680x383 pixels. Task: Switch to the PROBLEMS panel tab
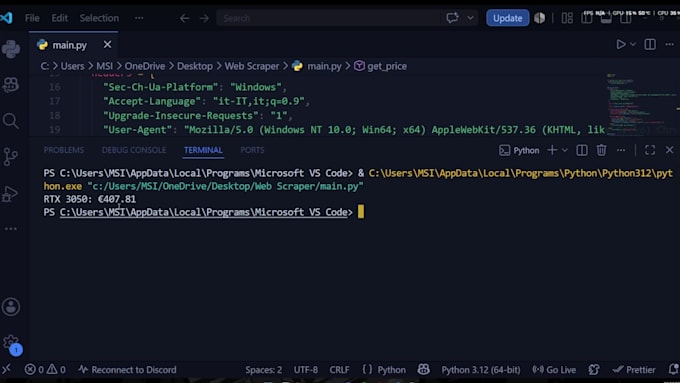(64, 150)
